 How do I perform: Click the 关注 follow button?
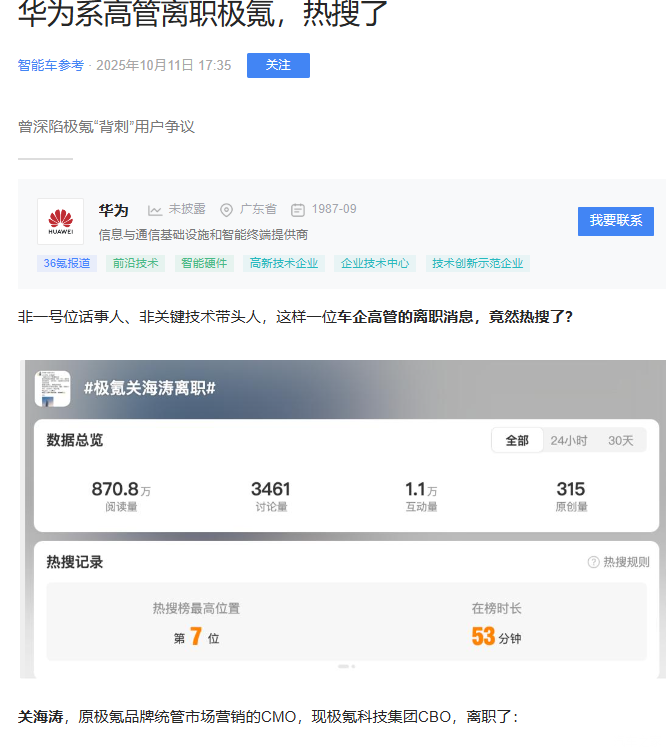pos(278,65)
